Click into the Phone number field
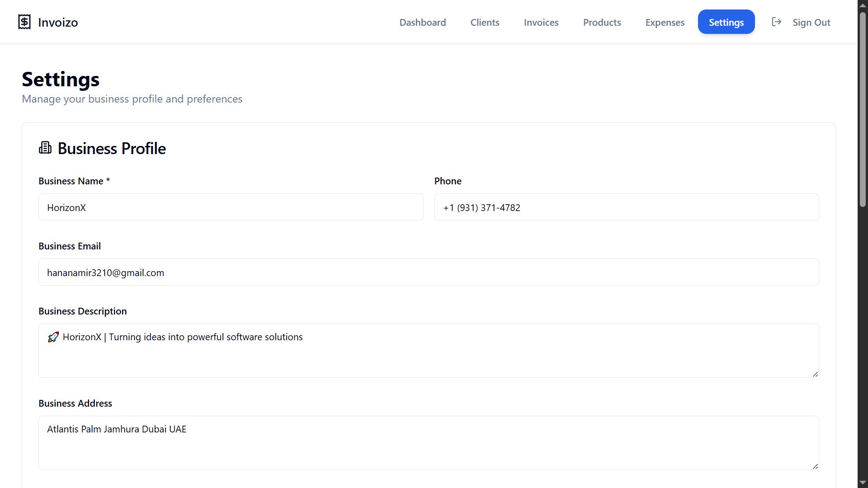 (626, 207)
